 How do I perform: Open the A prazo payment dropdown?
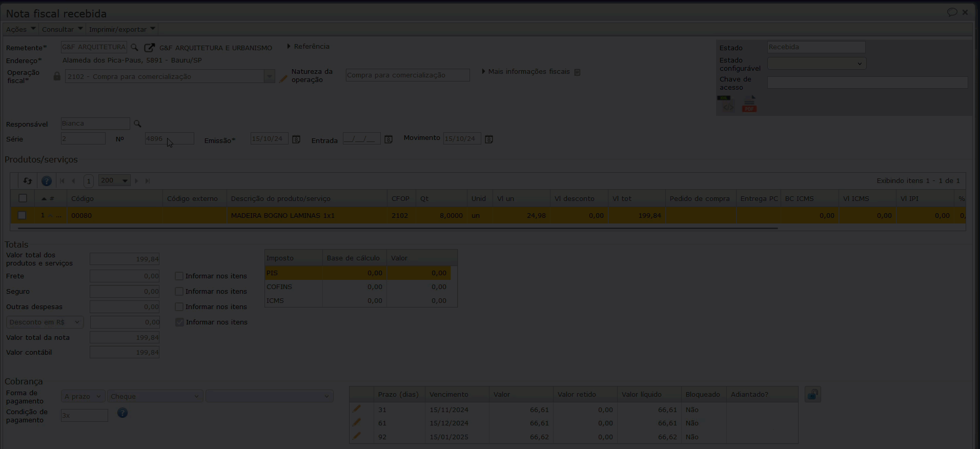[83, 396]
